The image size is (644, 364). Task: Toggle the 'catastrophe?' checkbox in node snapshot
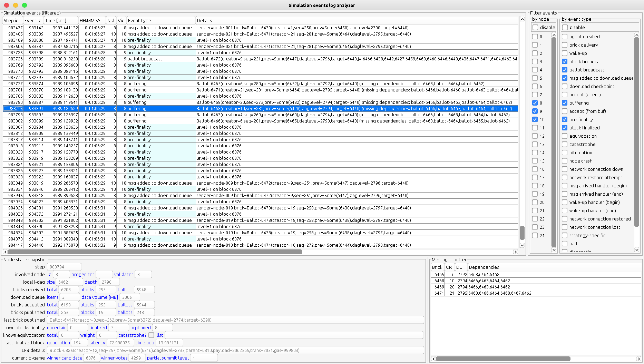151,335
